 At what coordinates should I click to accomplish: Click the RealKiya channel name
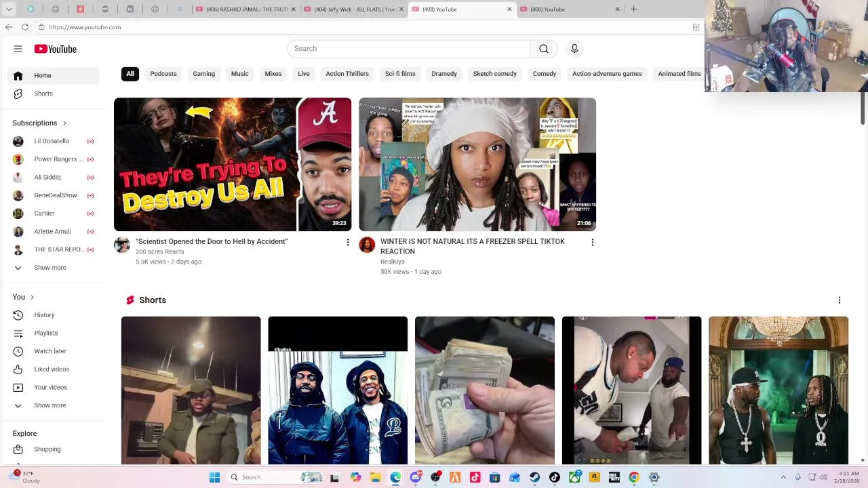tap(393, 262)
